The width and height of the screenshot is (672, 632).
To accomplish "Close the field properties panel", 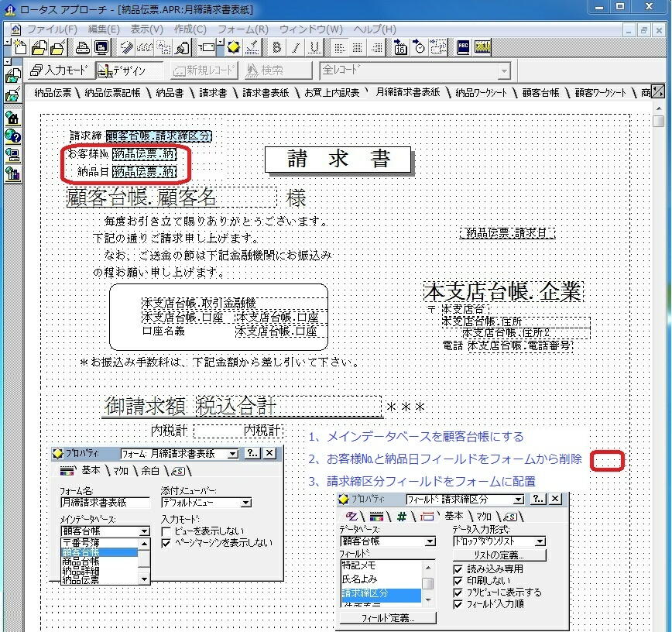I will coord(555,499).
